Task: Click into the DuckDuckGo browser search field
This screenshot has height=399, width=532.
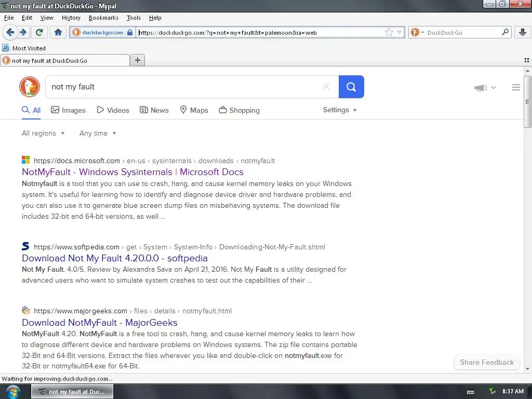Action: click(x=462, y=33)
